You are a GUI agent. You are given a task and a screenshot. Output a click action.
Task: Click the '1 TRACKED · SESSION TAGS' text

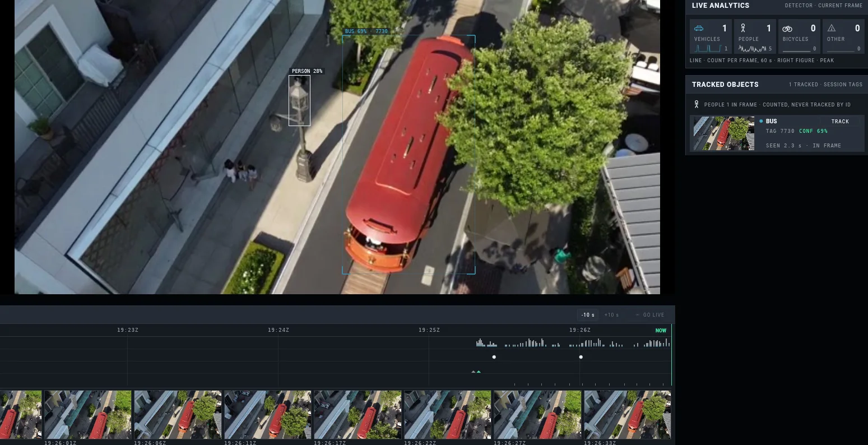coord(826,85)
